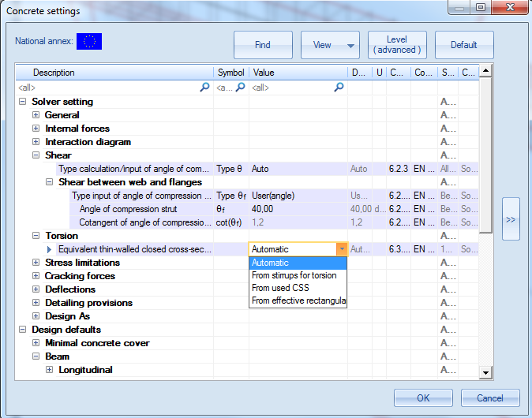Choose From effective rectangular option

(298, 300)
